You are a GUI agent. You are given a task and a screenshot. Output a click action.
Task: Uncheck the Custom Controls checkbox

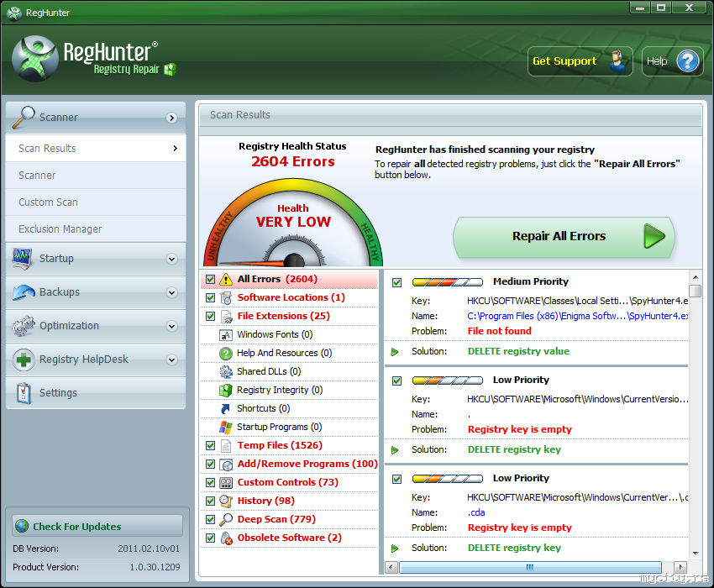(210, 482)
